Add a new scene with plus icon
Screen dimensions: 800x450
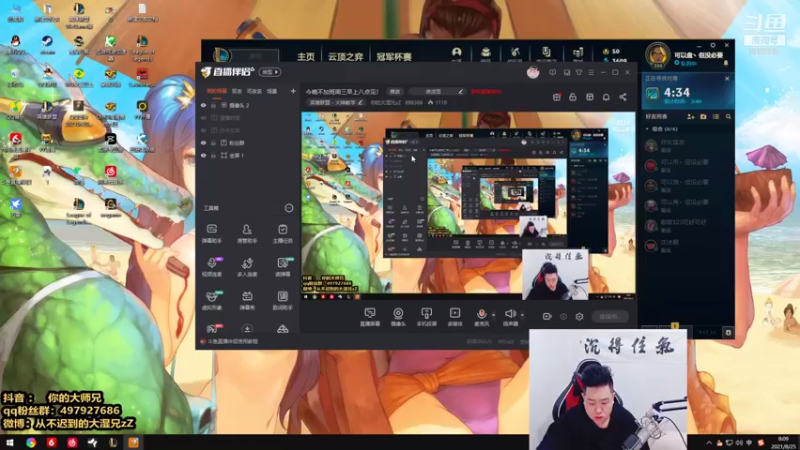point(293,91)
